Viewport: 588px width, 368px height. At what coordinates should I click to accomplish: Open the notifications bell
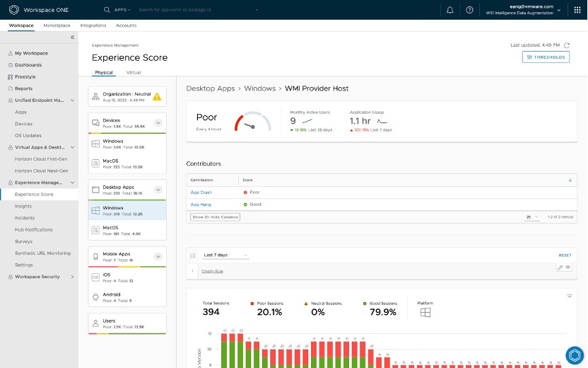point(450,10)
